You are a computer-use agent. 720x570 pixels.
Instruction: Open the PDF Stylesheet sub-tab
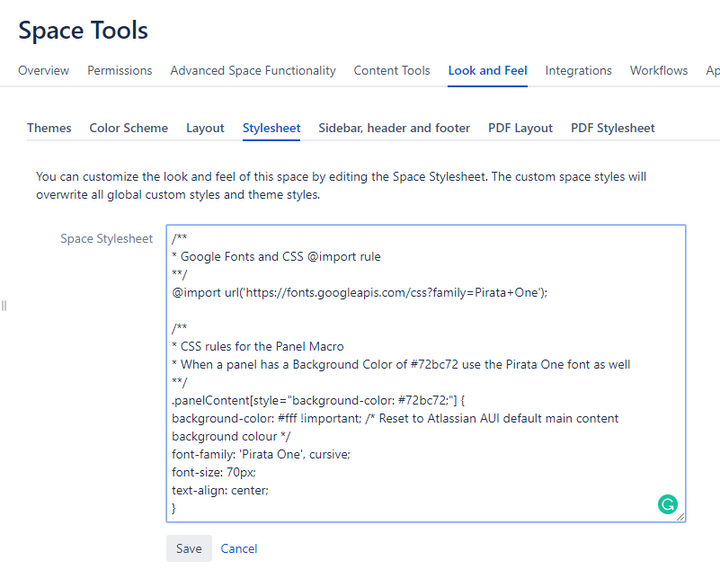point(613,128)
